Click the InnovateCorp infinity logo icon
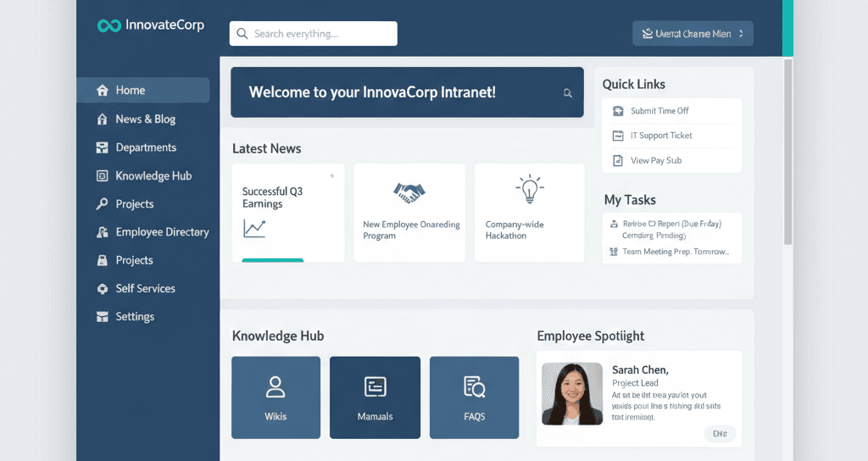The height and width of the screenshot is (461, 868). [x=108, y=25]
